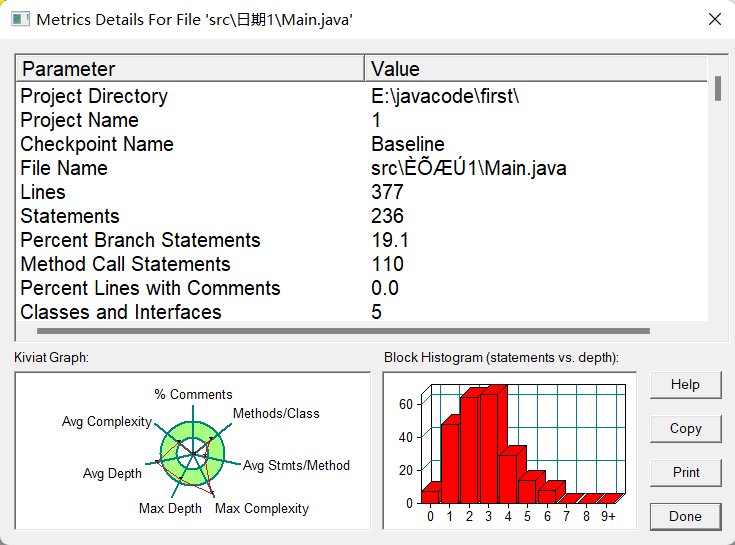Select the Method Call Statements row
The width and height of the screenshot is (735, 545).
126,264
